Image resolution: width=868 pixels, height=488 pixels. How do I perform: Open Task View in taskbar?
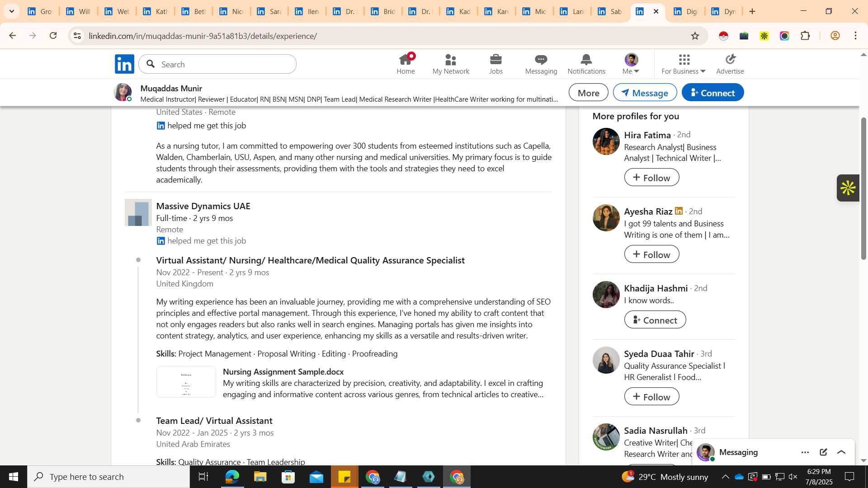click(203, 477)
